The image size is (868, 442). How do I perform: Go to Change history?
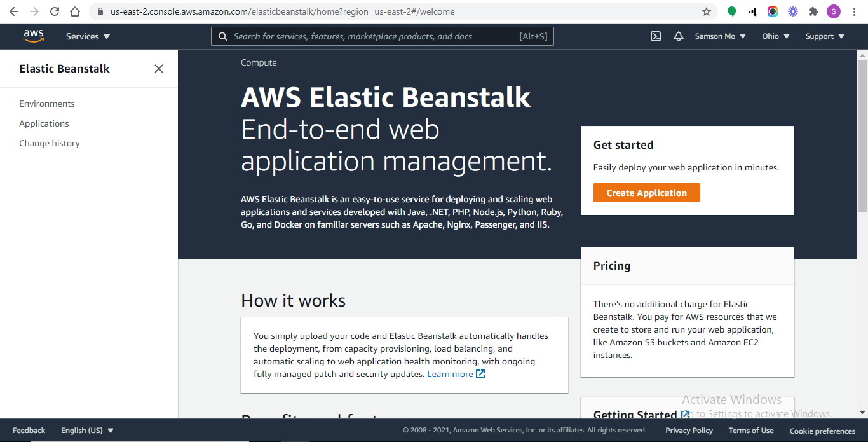49,143
